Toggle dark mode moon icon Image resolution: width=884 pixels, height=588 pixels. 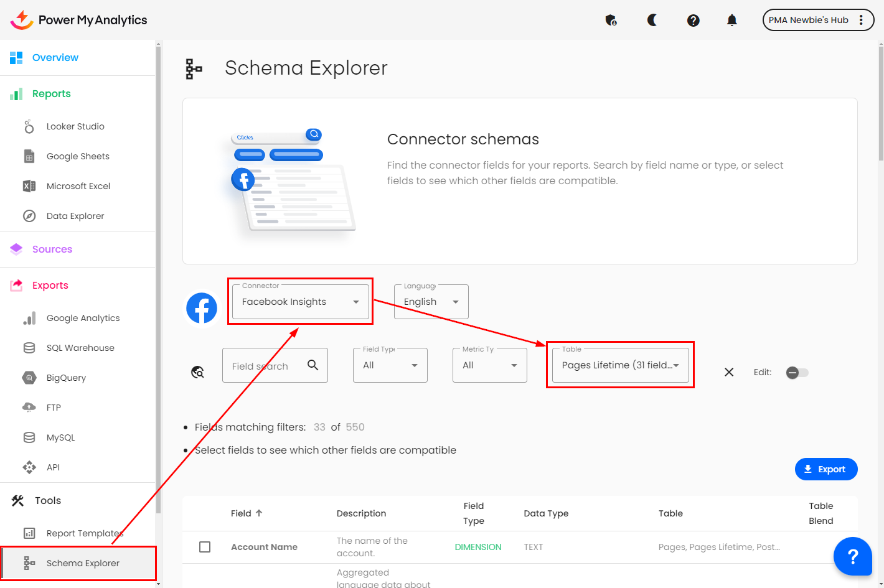[x=652, y=21]
